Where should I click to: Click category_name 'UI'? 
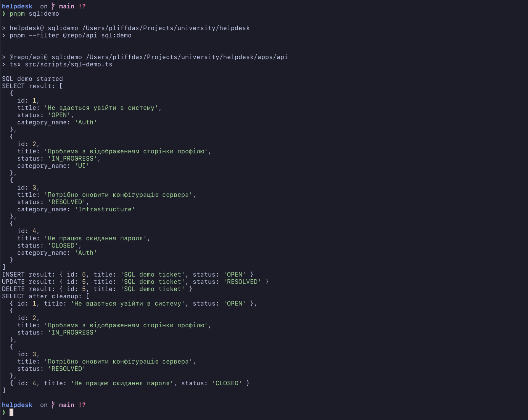click(82, 166)
